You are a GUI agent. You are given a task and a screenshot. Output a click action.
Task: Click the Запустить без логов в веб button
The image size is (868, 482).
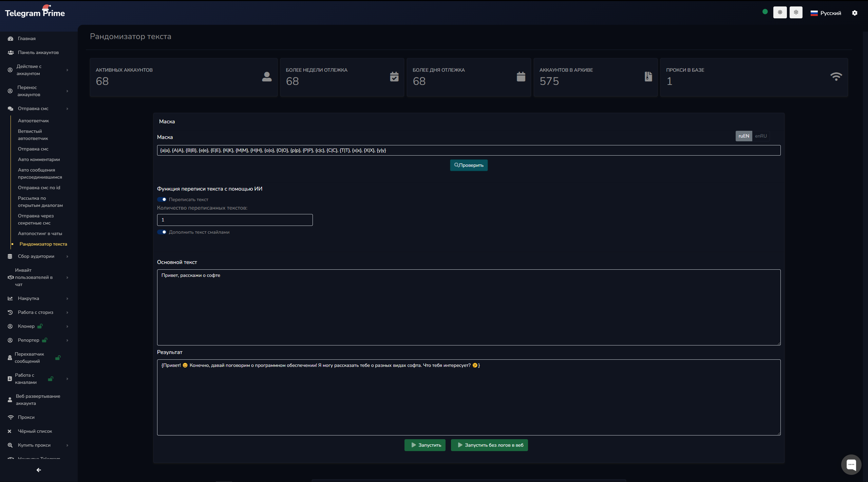tap(489, 445)
